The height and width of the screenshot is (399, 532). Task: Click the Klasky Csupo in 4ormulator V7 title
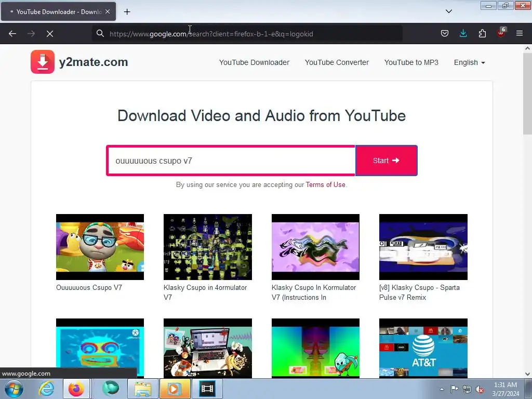click(205, 292)
